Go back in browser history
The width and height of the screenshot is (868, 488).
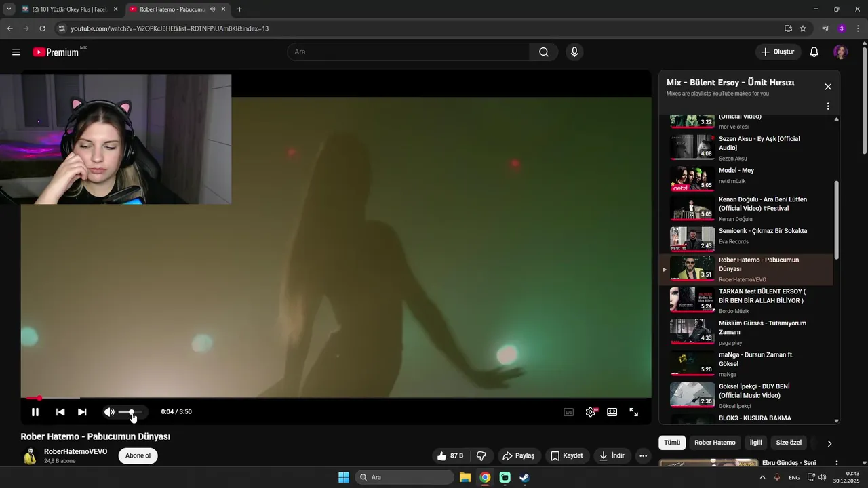click(x=9, y=28)
